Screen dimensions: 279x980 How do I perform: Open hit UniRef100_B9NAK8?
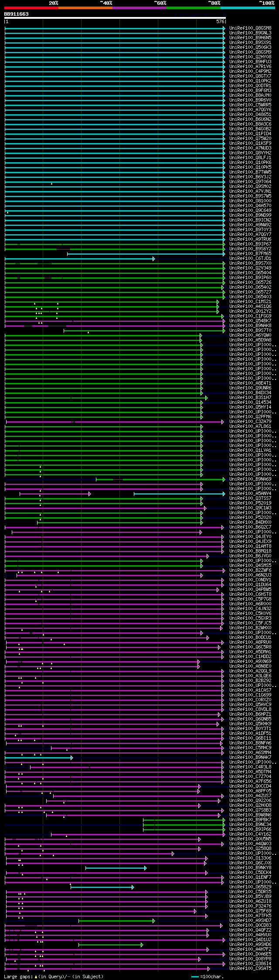(x=250, y=325)
